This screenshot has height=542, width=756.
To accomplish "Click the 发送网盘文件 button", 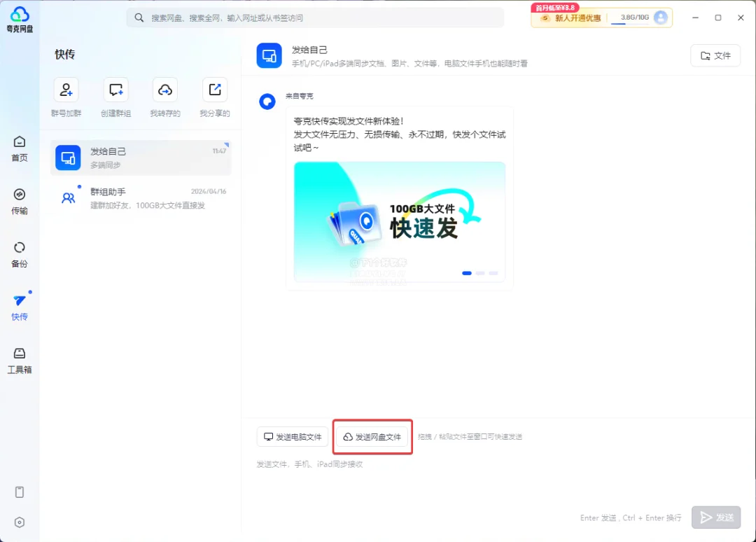I will 372,437.
